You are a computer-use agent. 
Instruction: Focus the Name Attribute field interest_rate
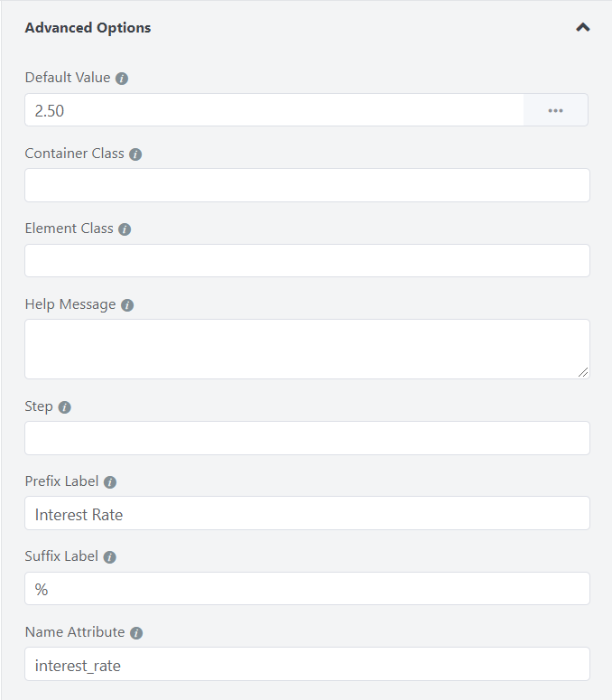pyautogui.click(x=307, y=664)
